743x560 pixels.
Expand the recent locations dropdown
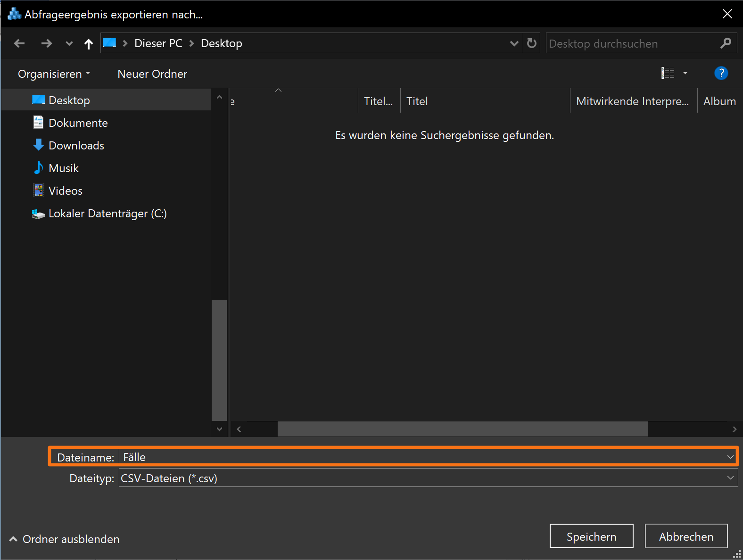[69, 44]
